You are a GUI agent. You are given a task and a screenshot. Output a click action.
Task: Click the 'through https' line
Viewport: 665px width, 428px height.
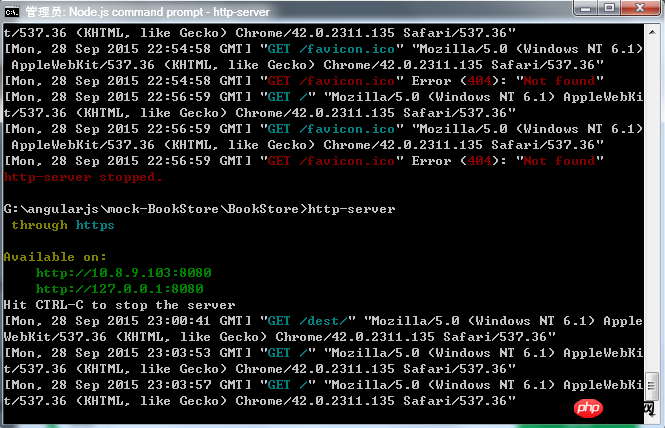63,225
